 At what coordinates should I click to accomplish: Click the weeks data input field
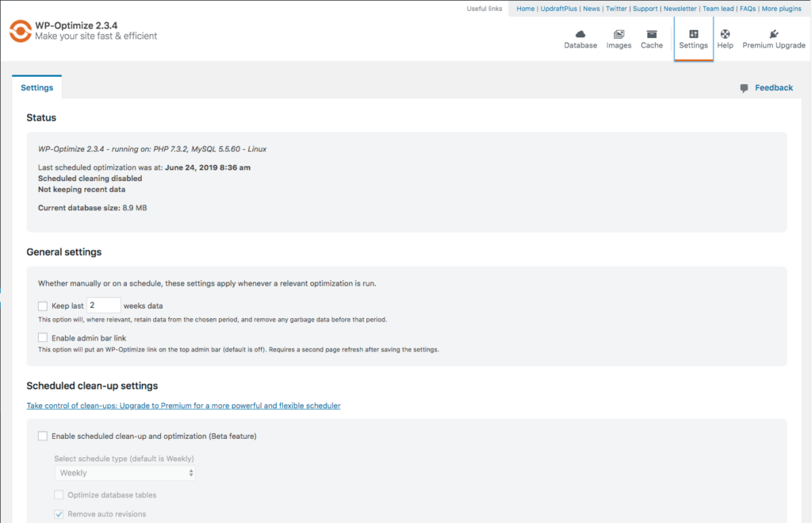click(103, 305)
